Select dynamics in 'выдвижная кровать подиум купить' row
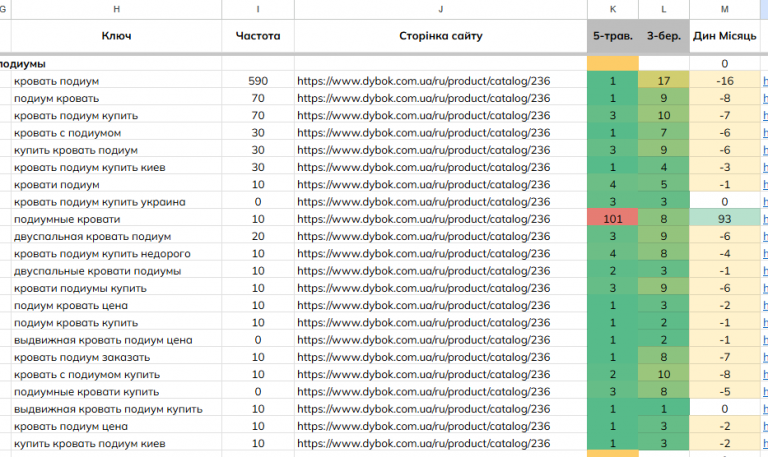This screenshot has width=768, height=457. [725, 409]
